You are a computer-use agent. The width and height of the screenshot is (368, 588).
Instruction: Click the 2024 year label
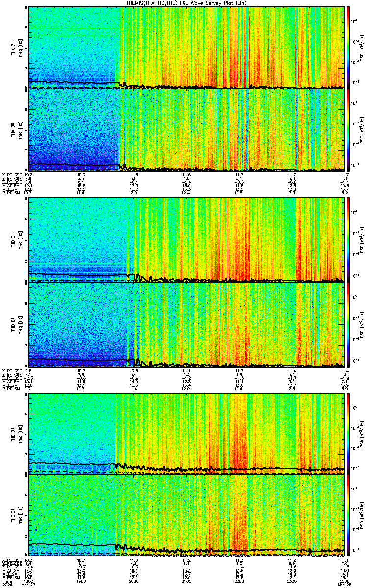(x=7, y=586)
